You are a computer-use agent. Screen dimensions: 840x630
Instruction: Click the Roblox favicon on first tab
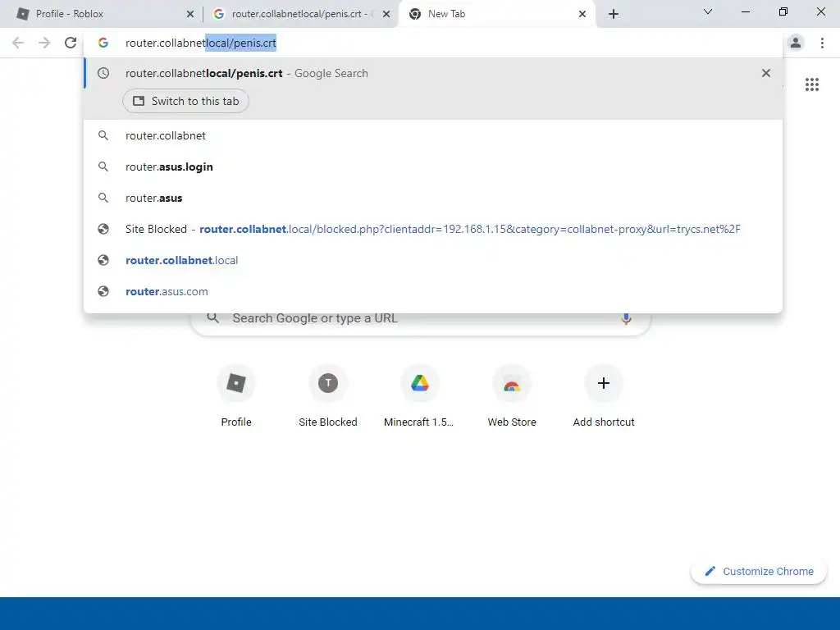click(x=23, y=14)
